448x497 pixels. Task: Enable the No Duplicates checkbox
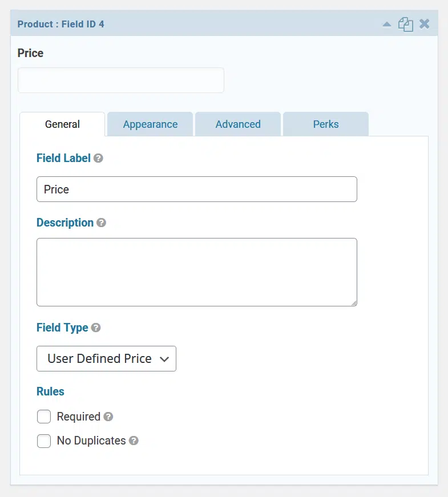point(44,441)
